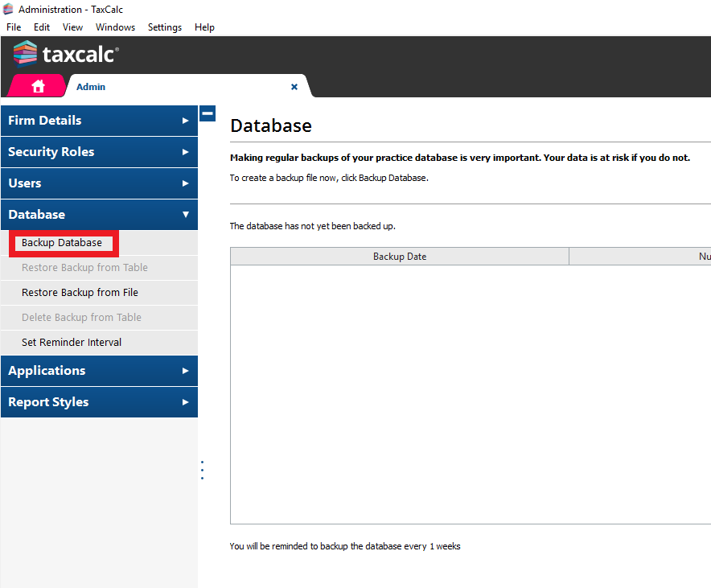The image size is (711, 588).
Task: Click the Home house tab icon
Action: pos(35,85)
